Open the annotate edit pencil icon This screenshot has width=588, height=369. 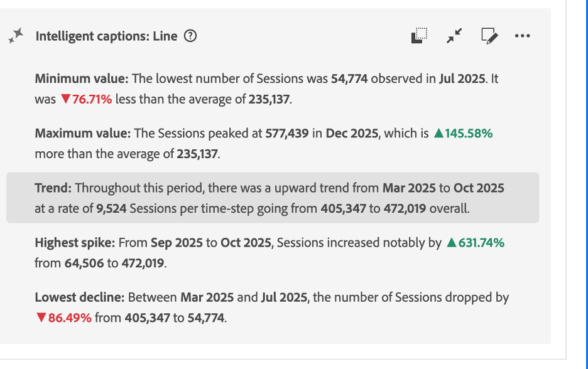(489, 36)
